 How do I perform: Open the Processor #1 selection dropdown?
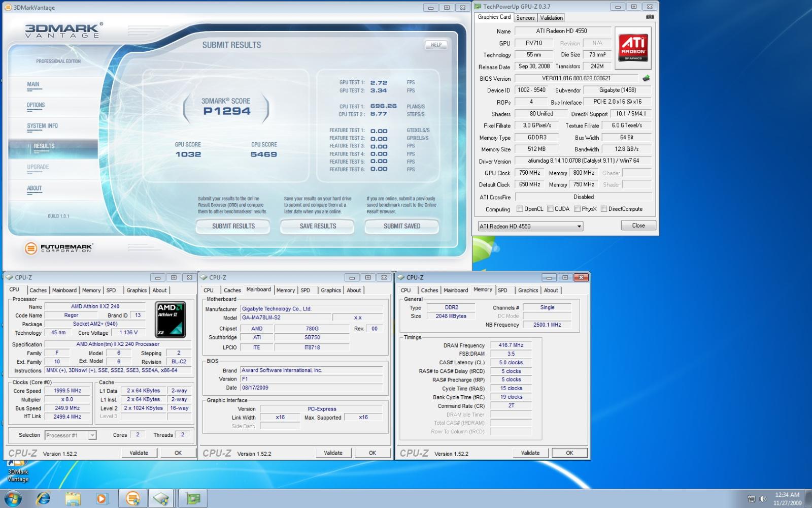tap(70, 435)
